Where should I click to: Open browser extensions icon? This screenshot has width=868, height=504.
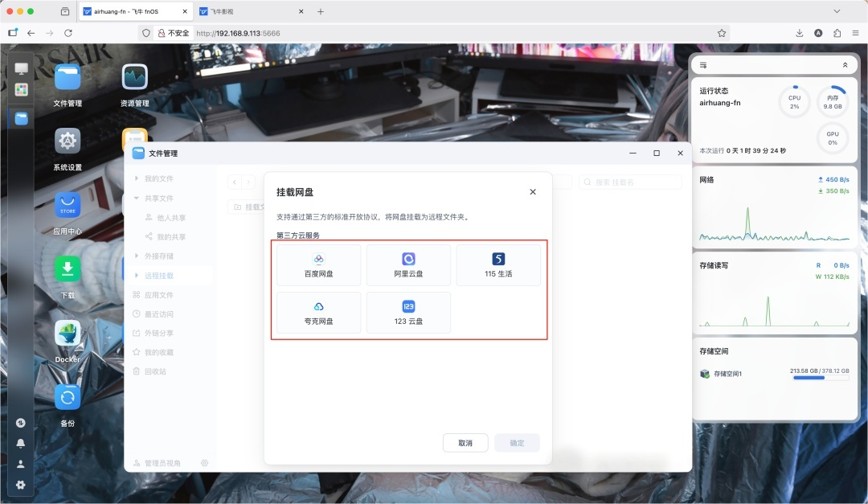[837, 33]
